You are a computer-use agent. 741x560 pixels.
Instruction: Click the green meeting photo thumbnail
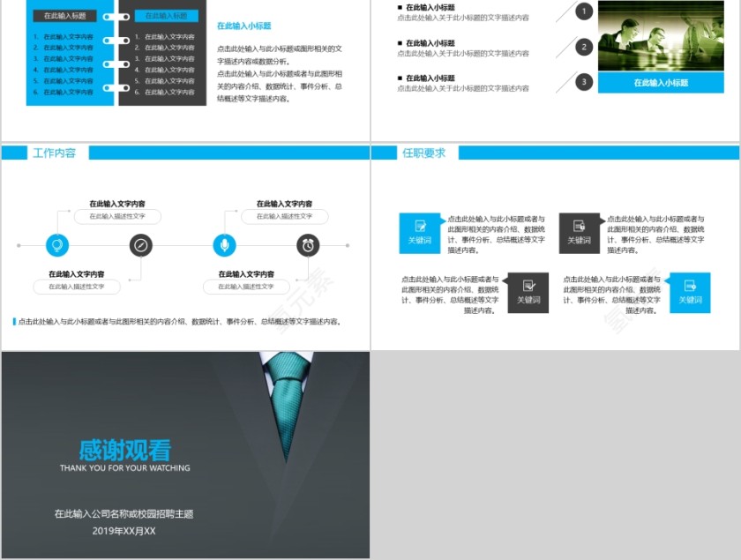coord(662,37)
